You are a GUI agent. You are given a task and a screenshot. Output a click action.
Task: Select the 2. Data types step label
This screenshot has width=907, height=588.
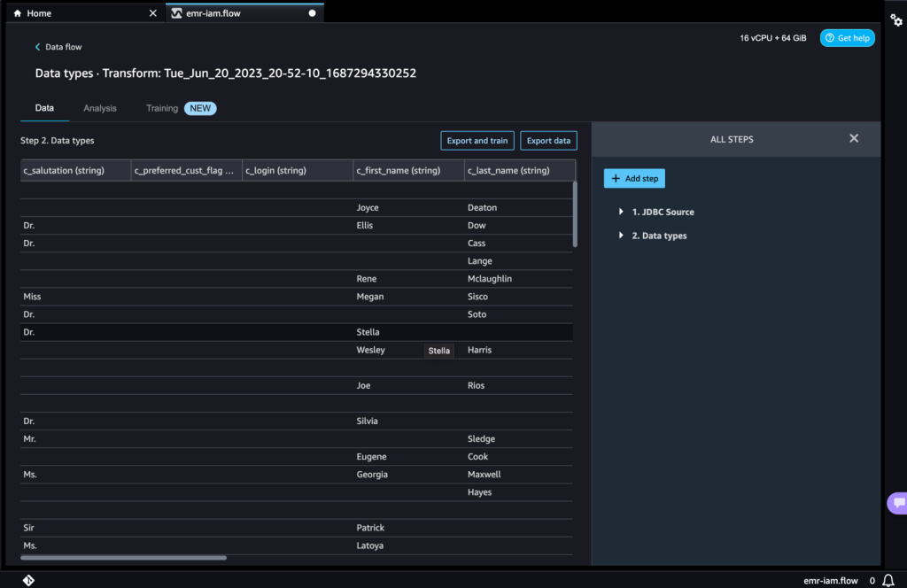(x=659, y=236)
